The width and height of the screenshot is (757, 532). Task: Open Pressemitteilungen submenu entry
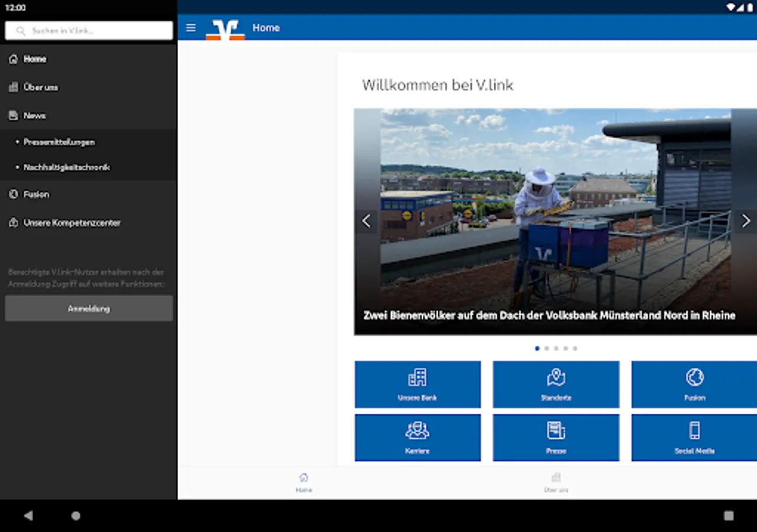point(89,142)
